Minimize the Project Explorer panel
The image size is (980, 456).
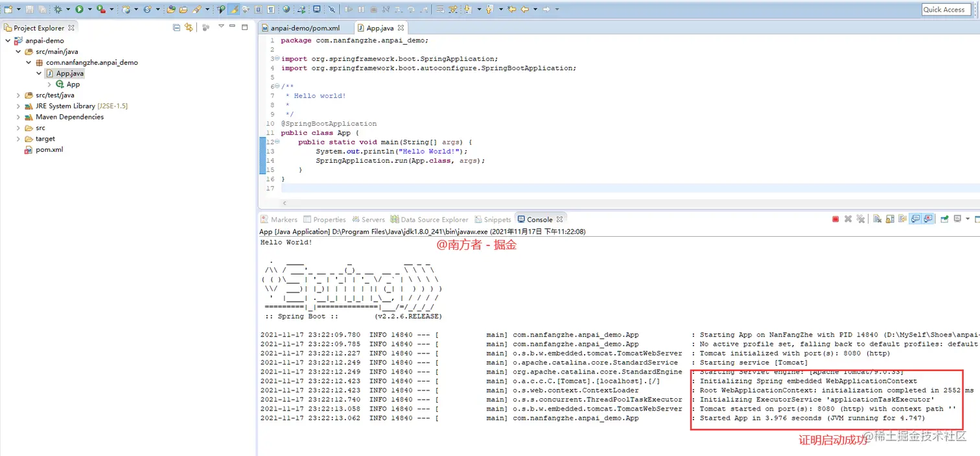pos(233,27)
